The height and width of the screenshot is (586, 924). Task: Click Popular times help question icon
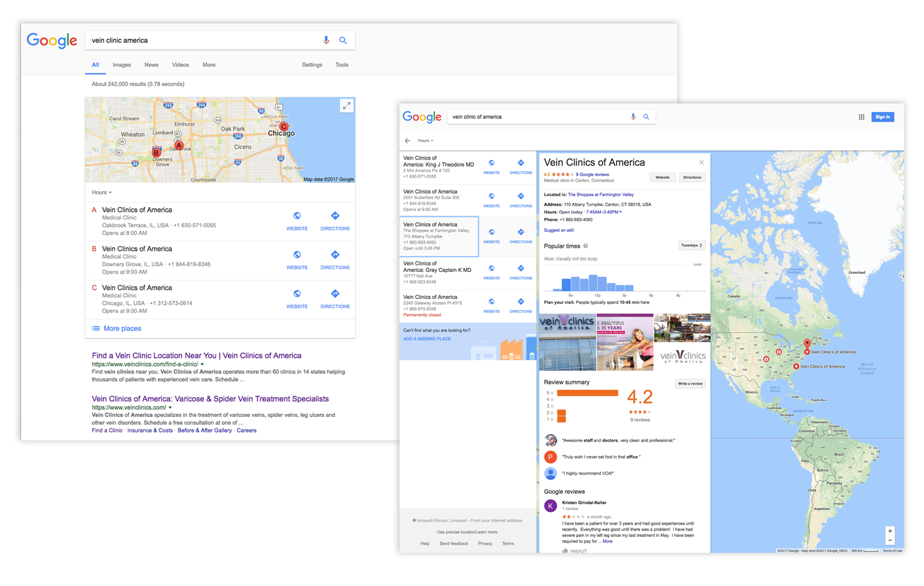coord(585,246)
